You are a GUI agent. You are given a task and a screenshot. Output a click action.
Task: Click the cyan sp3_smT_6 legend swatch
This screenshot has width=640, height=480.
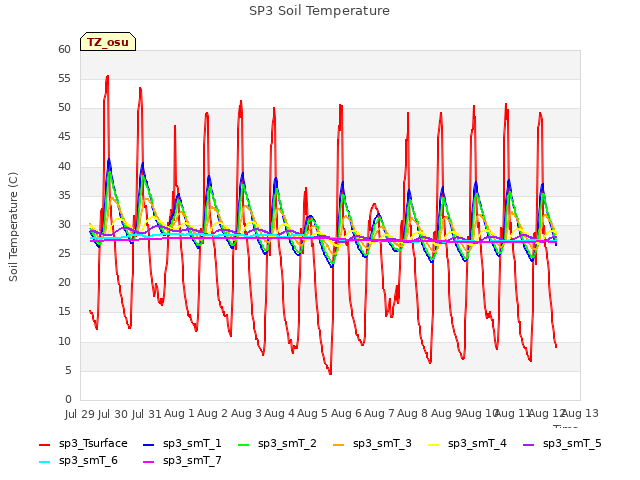point(44,462)
